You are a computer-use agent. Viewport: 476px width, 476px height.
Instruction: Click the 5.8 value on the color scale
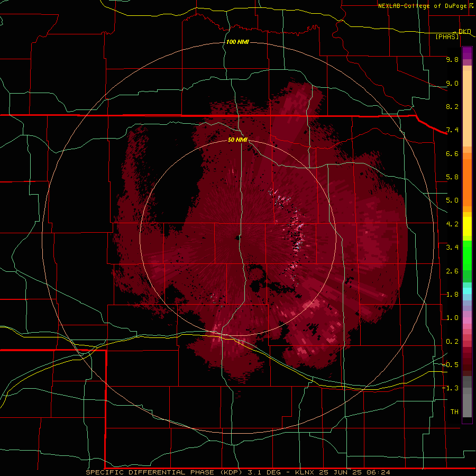pyautogui.click(x=452, y=177)
